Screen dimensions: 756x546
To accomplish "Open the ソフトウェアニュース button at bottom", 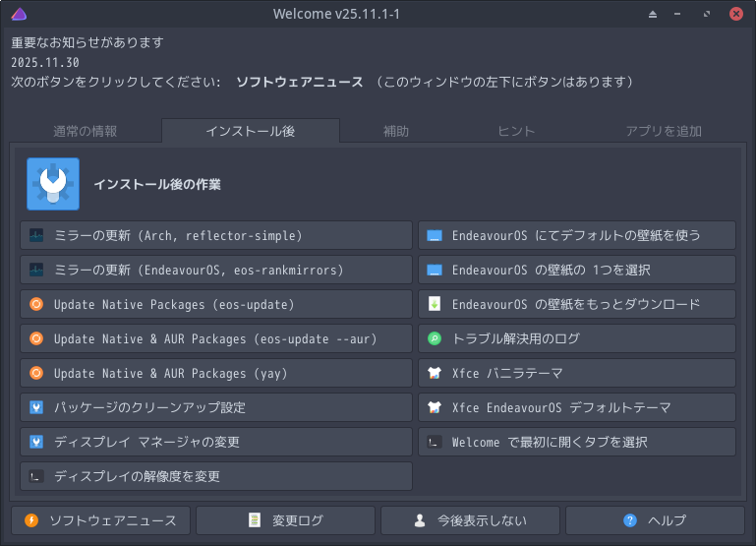I will pos(101,520).
